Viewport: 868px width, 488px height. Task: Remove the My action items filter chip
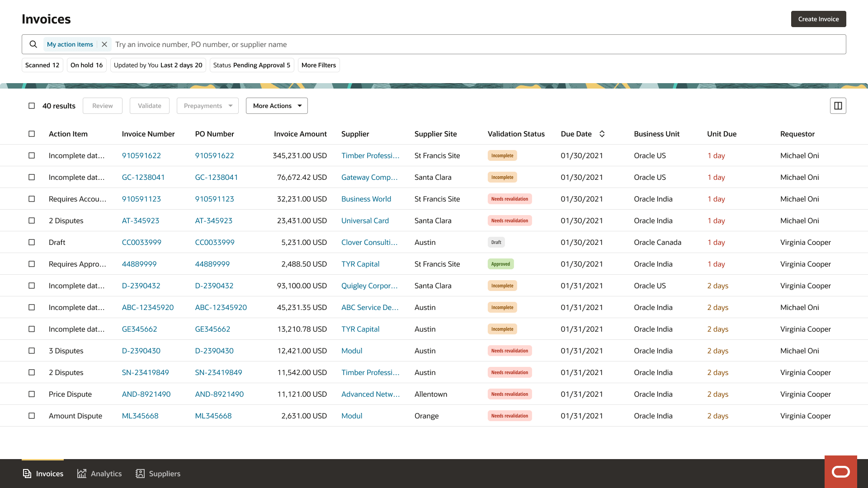[x=104, y=44]
